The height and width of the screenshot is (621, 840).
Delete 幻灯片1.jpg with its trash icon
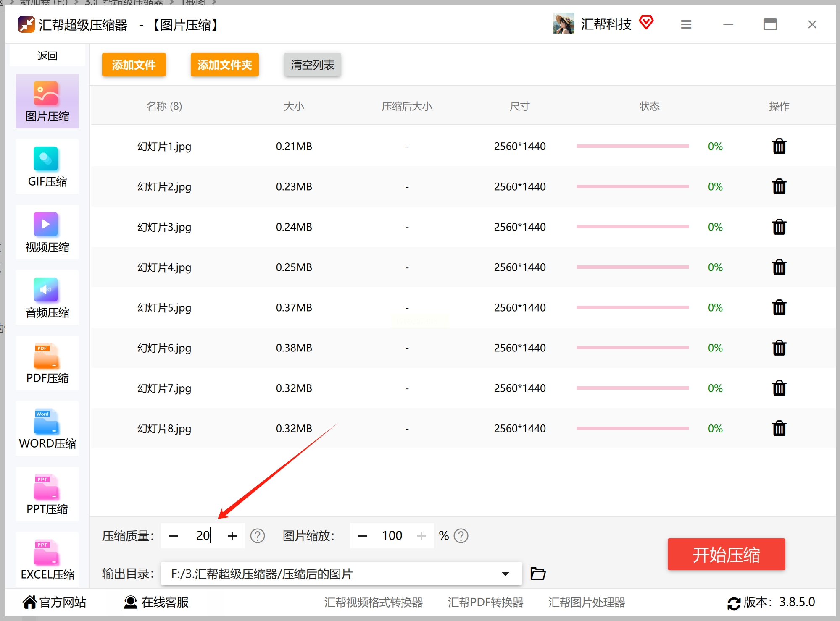(x=779, y=147)
